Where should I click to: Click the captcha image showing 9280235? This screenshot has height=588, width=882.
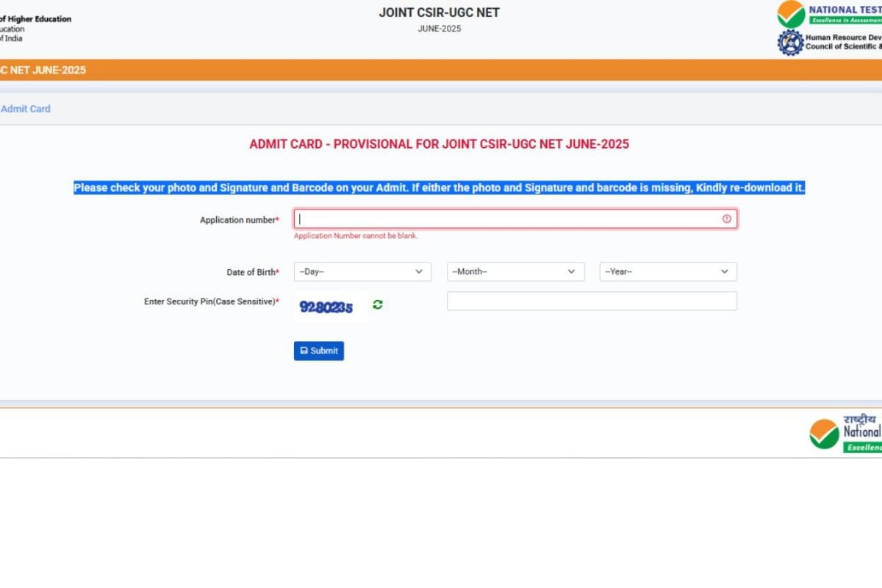point(330,306)
